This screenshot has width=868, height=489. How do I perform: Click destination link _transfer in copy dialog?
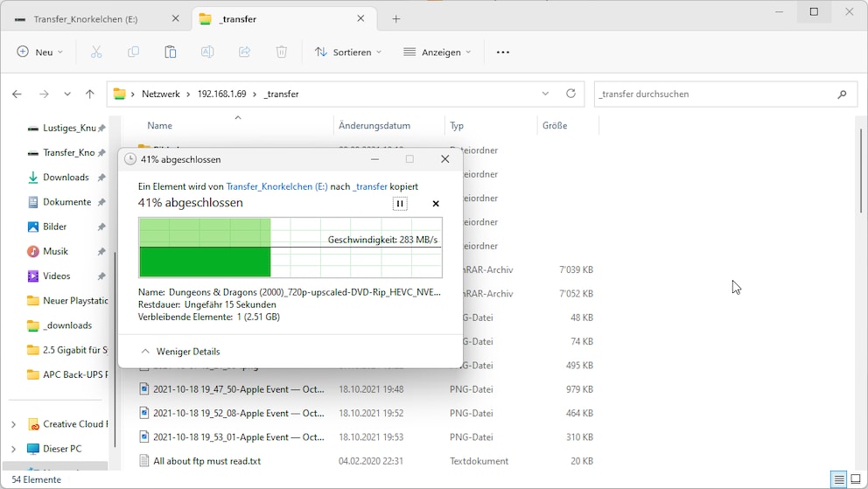(x=370, y=186)
